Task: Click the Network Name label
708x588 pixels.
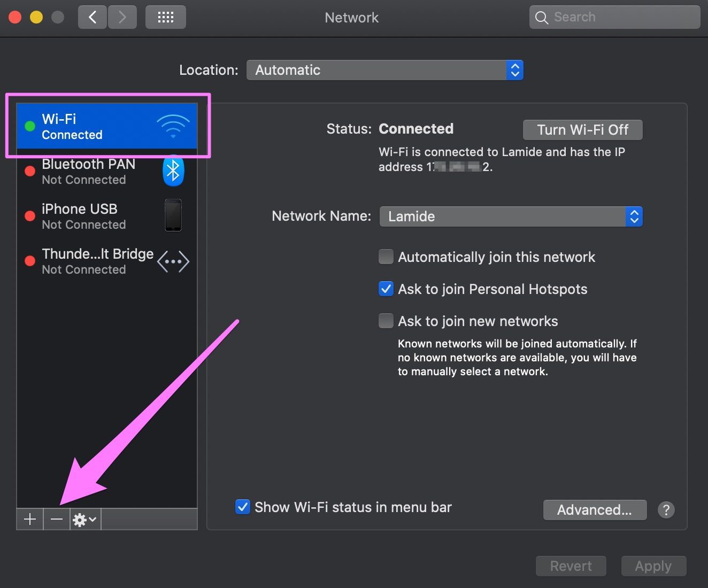Action: click(321, 216)
